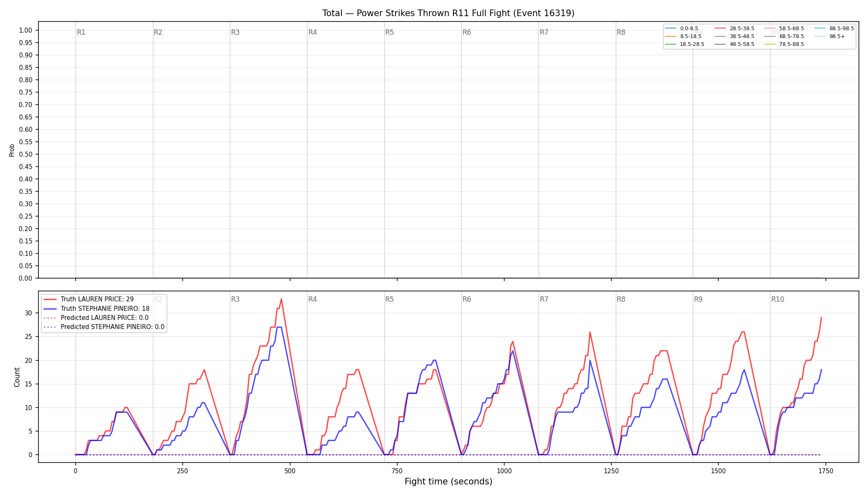Click the 'Prob' y-axis label
Screen dimensions: 868x496
pos(12,150)
